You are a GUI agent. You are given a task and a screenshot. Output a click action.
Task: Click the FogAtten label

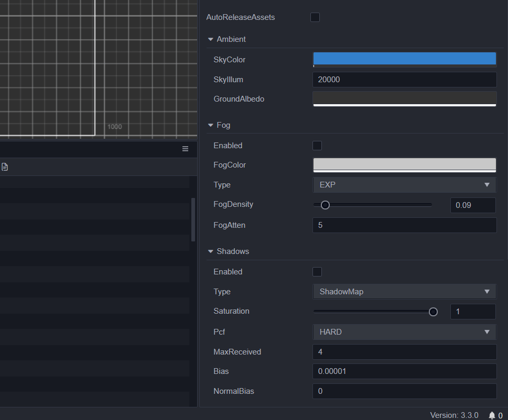coord(230,225)
